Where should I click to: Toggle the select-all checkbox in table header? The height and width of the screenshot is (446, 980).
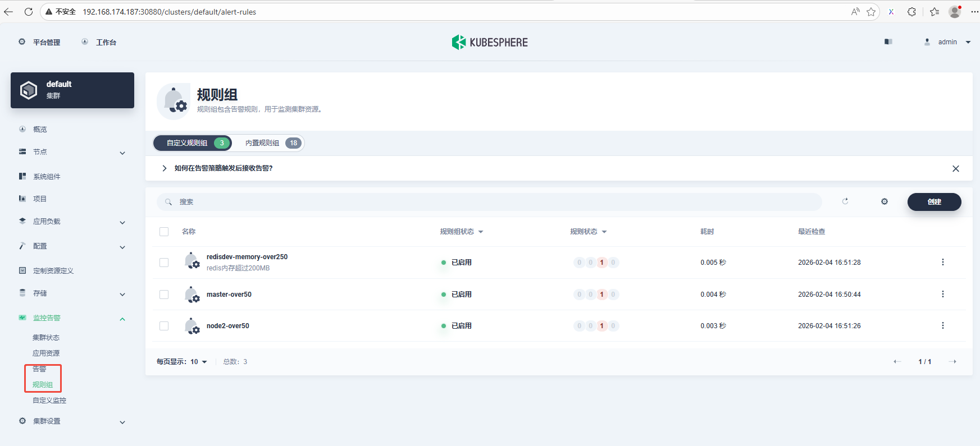click(164, 232)
